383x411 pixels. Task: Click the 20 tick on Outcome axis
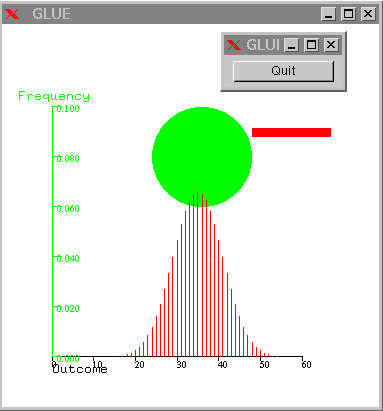tap(139, 365)
